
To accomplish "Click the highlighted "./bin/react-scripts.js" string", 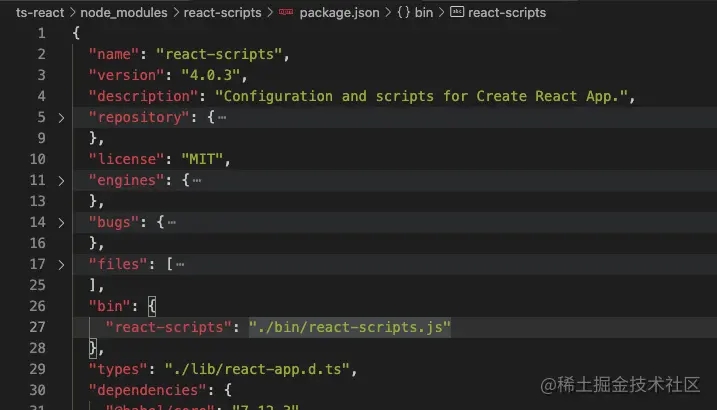I will click(350, 327).
